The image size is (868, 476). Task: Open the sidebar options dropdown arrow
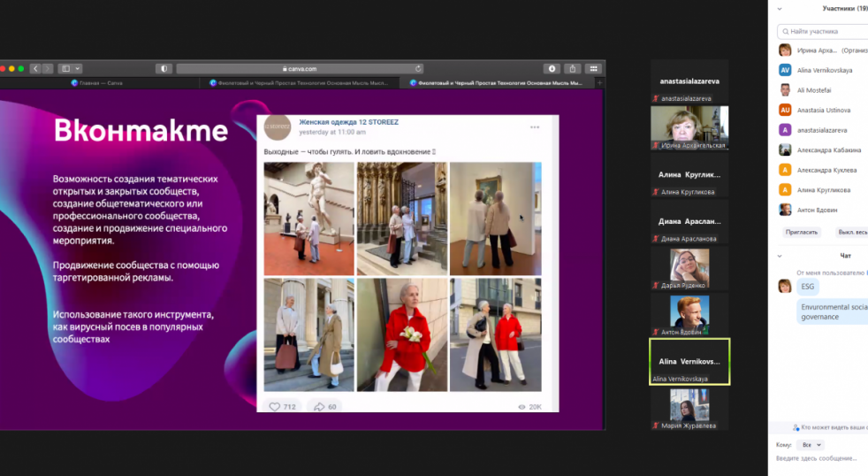click(78, 69)
